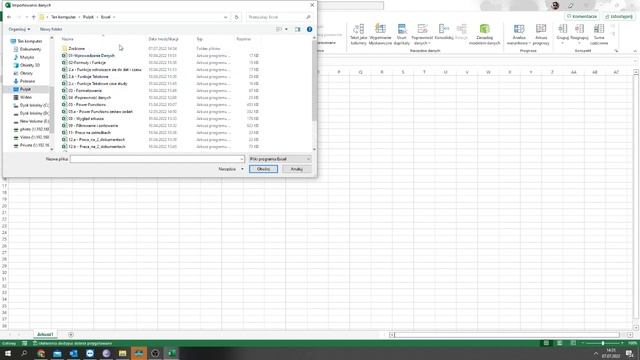This screenshot has width=640, height=360.
Task: Click horizontal scrollbar of the worksheet
Action: coord(507,335)
